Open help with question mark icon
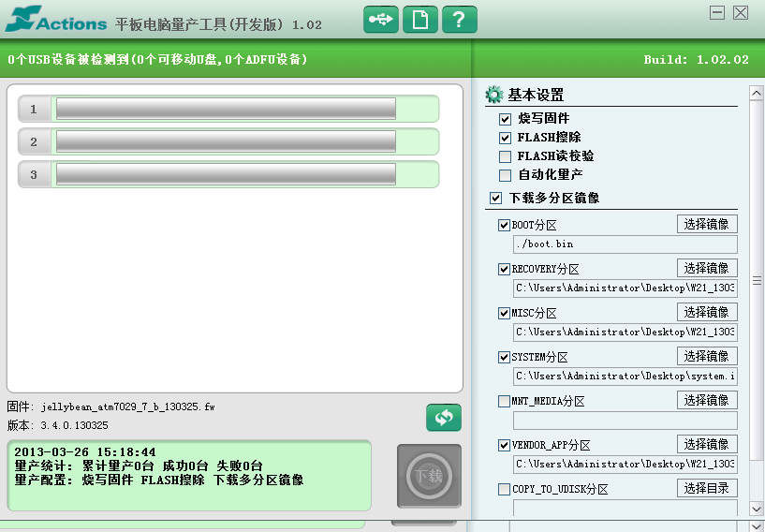This screenshot has width=765, height=532. pos(459,20)
